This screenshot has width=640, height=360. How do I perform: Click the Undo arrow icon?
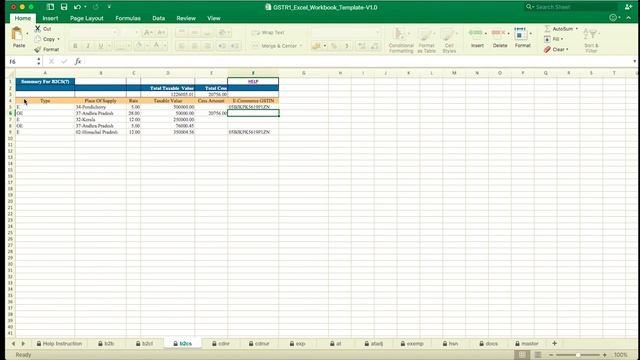coord(77,7)
